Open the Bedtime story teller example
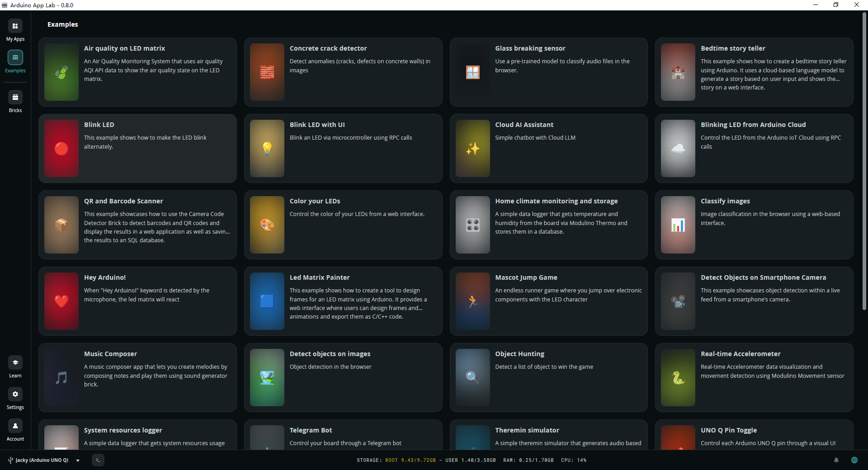The width and height of the screenshot is (868, 470). click(x=754, y=72)
